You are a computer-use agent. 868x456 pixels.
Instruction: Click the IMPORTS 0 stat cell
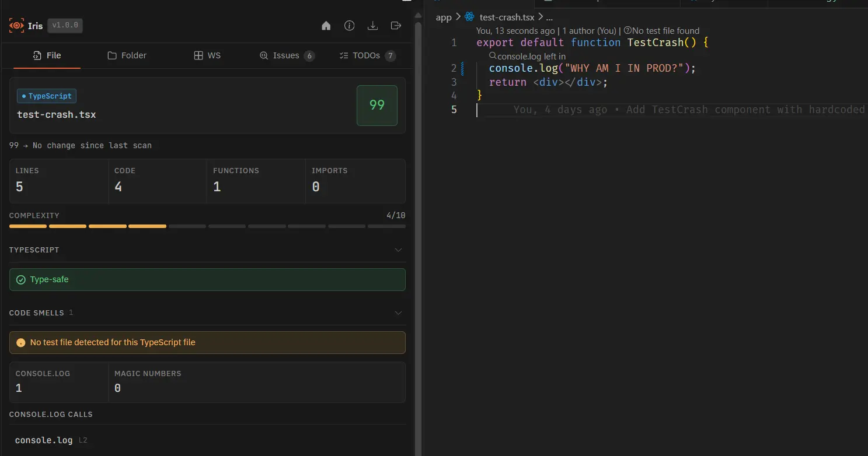(355, 181)
